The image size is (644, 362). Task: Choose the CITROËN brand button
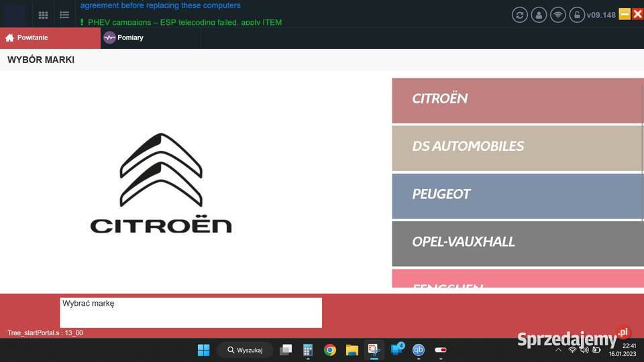point(518,101)
